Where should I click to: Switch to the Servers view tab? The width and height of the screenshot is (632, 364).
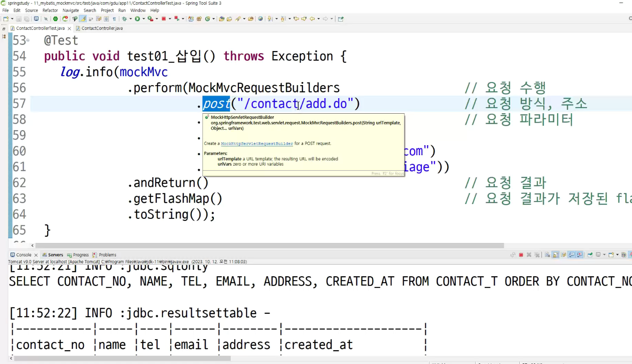pos(53,255)
